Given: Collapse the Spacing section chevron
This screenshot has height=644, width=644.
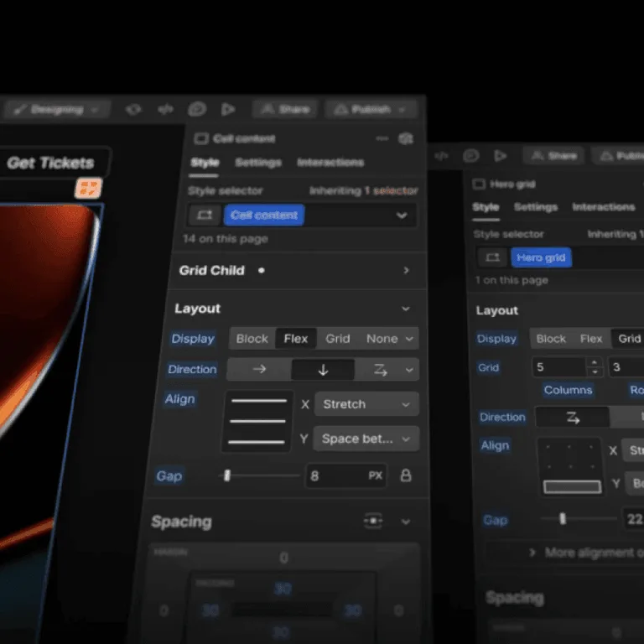Looking at the screenshot, I should coord(406,522).
